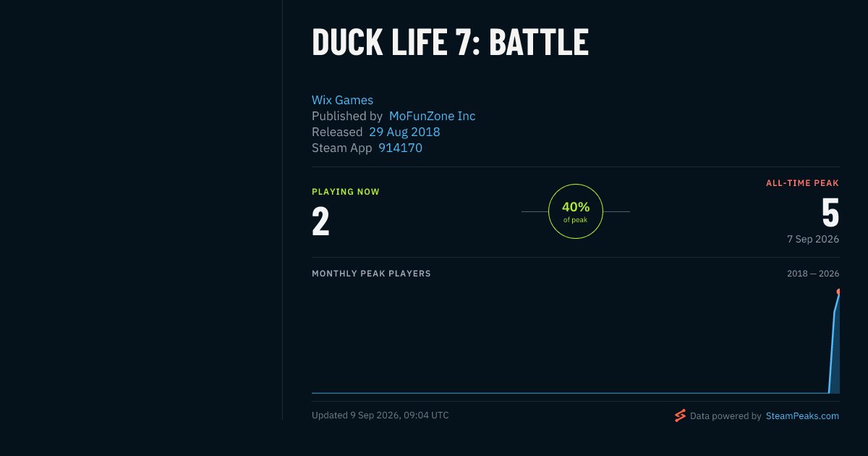Click the All-Time Peak label

pyautogui.click(x=802, y=183)
